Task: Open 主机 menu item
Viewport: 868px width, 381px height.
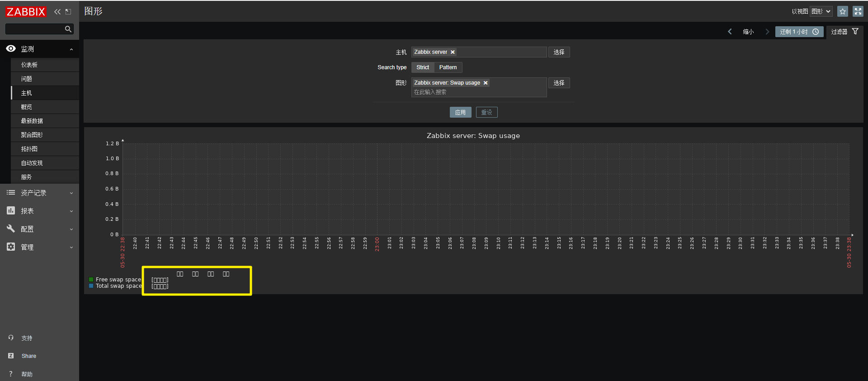Action: (45, 93)
